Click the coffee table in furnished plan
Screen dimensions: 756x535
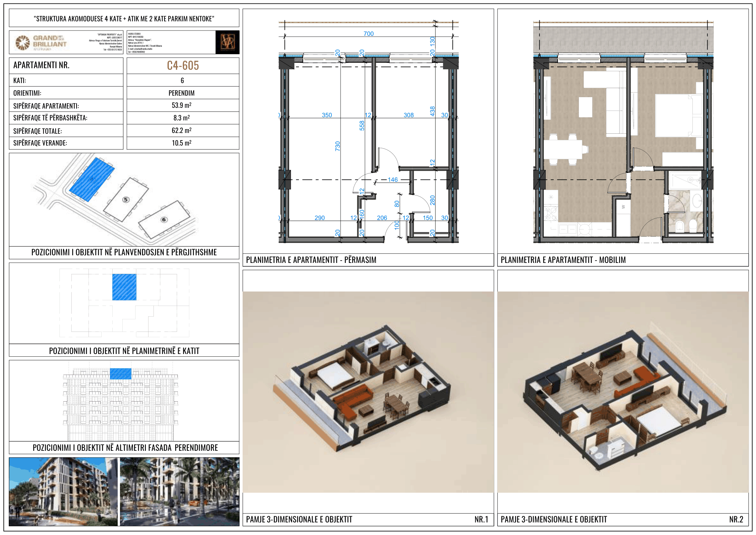pos(586,107)
